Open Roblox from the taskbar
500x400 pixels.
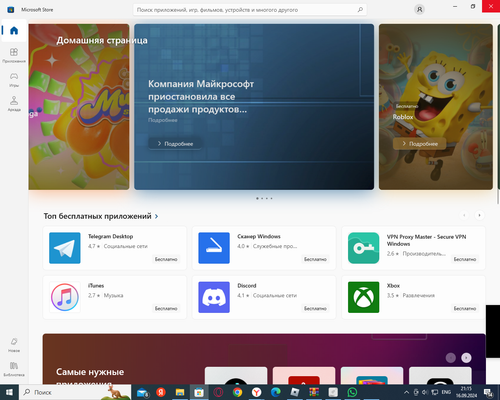[295, 392]
